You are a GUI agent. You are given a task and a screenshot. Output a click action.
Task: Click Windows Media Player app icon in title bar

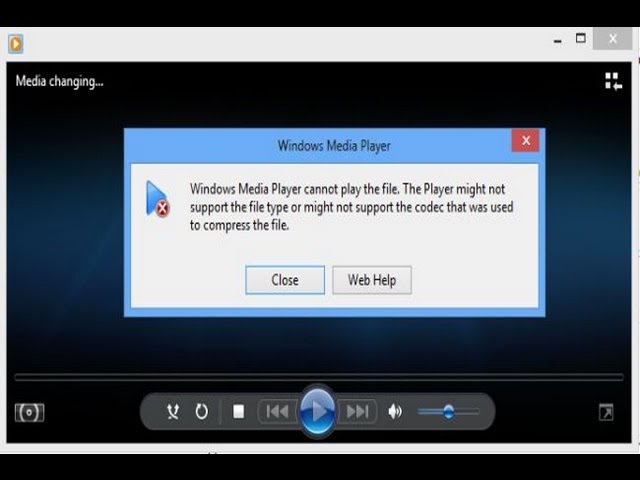pos(16,44)
